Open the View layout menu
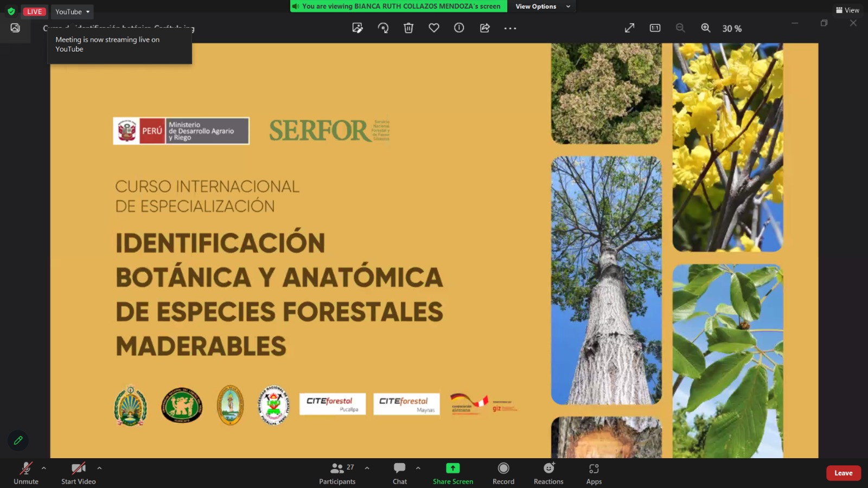The width and height of the screenshot is (868, 488). point(847,10)
